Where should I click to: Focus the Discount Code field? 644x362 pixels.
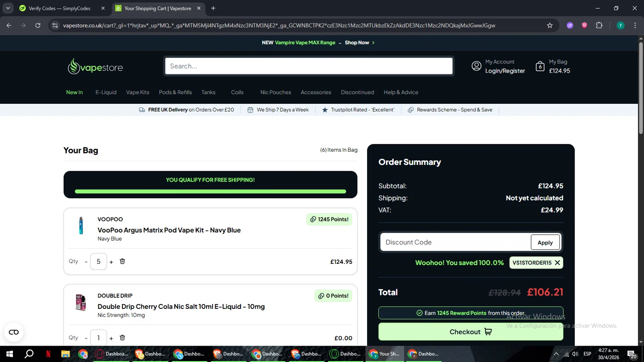[x=456, y=242]
